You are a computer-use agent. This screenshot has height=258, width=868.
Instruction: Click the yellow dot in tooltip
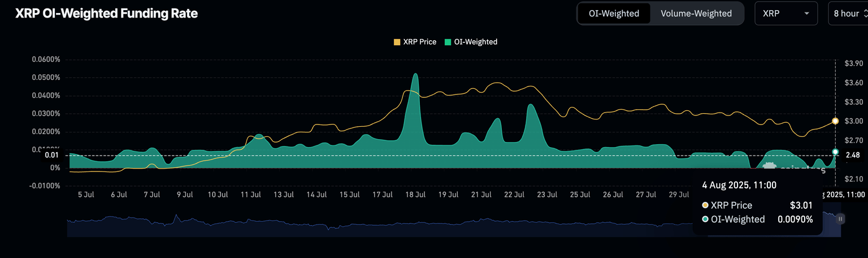click(x=705, y=205)
